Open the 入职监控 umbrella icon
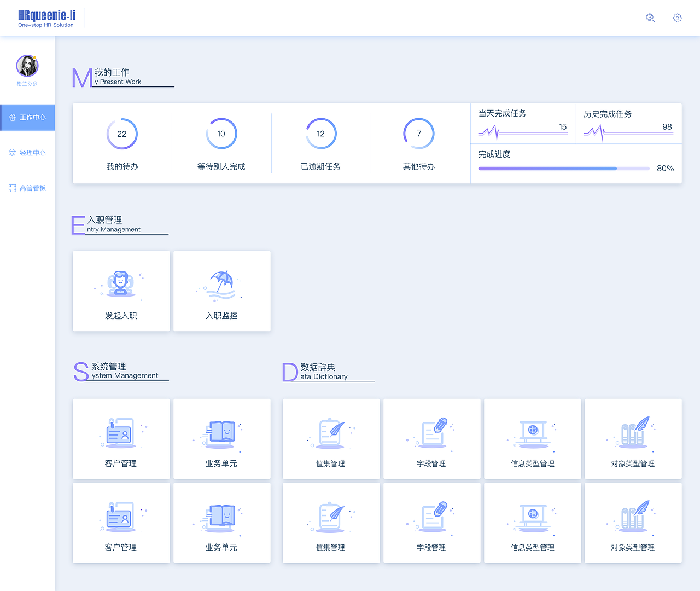This screenshot has height=591, width=700. (221, 286)
